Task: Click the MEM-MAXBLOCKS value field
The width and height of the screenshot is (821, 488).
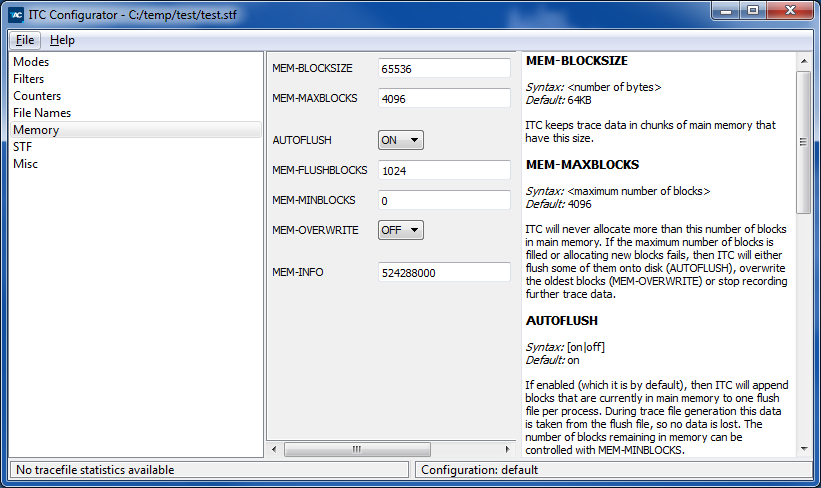Action: tap(444, 99)
